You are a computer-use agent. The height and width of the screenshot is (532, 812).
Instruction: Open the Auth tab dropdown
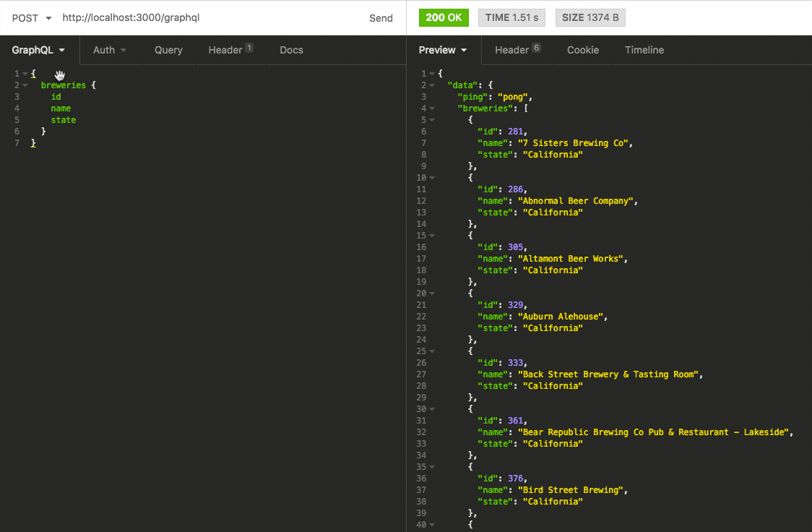[x=110, y=51]
